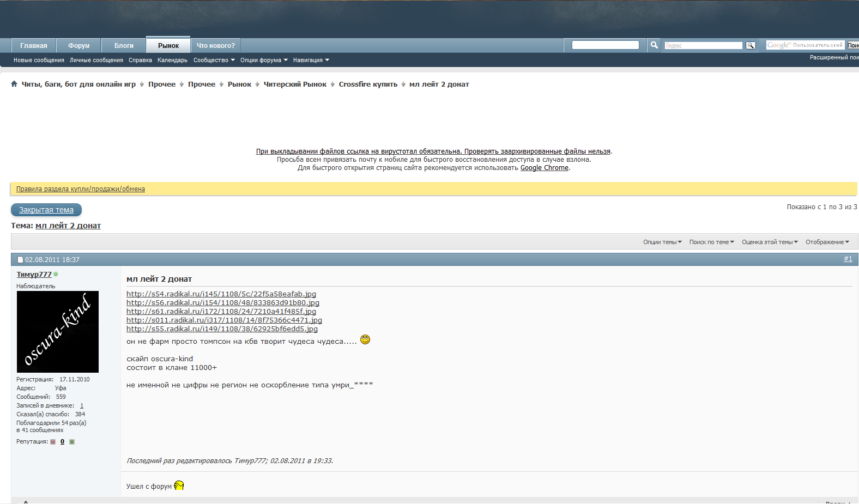859x504 pixels.
Task: Go to Читы, баги, бот для онлайн игр breadcrumb
Action: [x=78, y=84]
